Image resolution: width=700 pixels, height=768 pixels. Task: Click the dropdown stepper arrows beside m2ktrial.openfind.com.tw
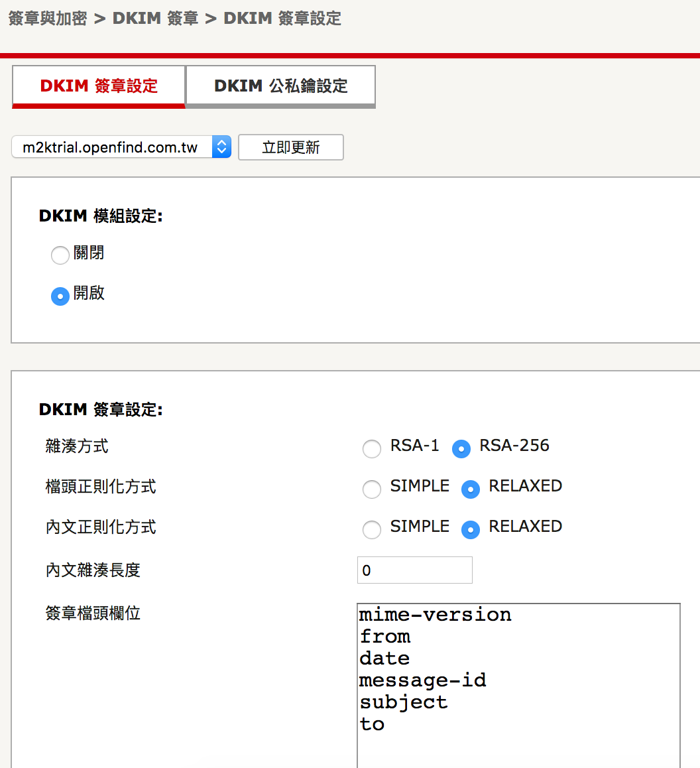click(221, 147)
